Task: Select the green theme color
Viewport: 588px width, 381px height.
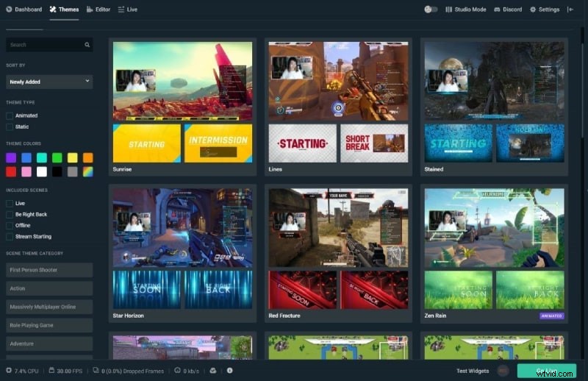Action: tap(57, 157)
